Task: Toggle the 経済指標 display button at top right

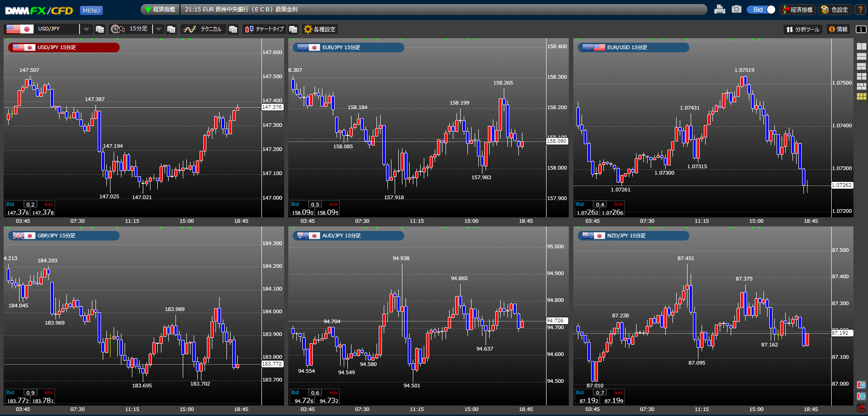Action: click(x=798, y=10)
